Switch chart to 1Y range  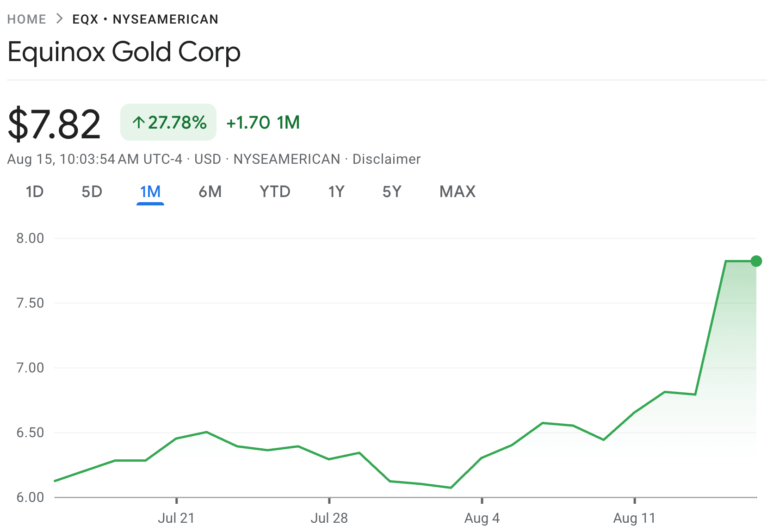pyautogui.click(x=336, y=192)
